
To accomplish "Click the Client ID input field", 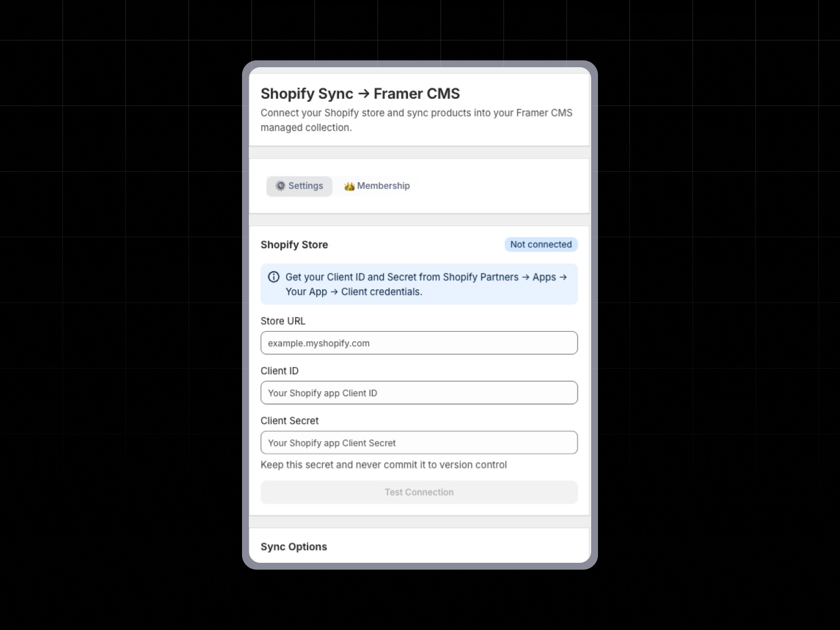I will coord(418,393).
